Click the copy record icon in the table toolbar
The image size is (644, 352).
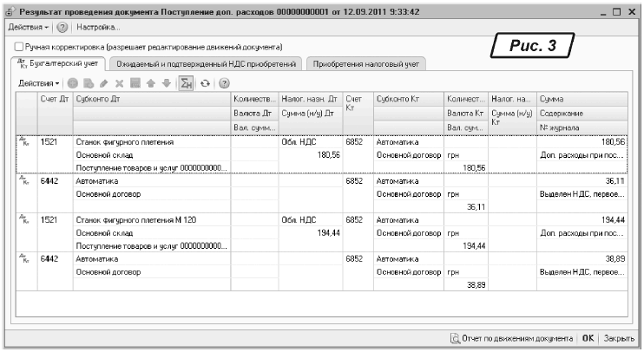coord(88,84)
